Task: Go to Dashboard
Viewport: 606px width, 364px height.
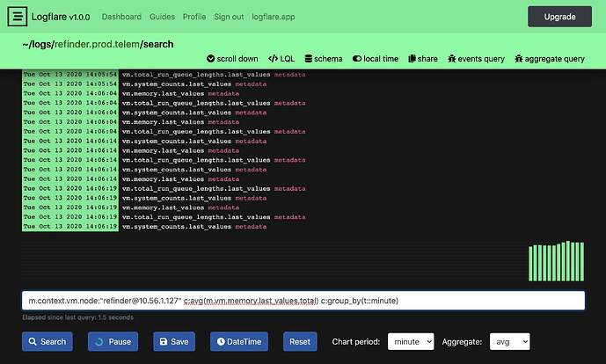Action: click(x=121, y=17)
